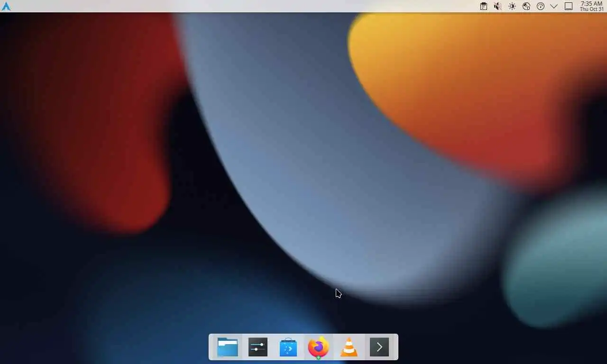Launch VLC media player from the dock
607x364 pixels.
[349, 347]
